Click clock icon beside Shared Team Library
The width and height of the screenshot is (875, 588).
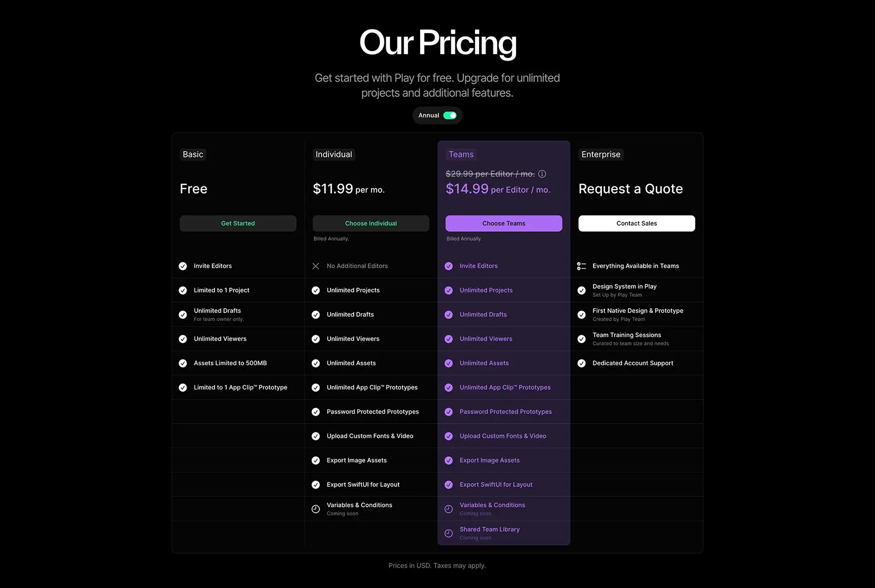pyautogui.click(x=449, y=533)
